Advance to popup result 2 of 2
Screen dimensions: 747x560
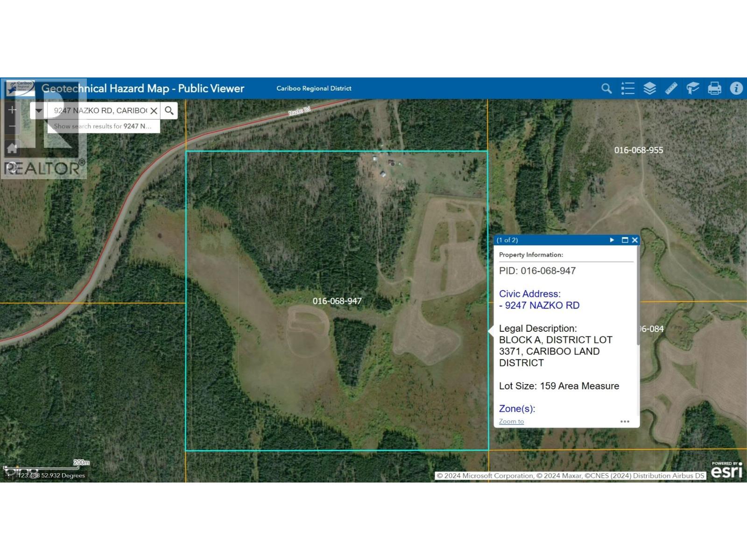[612, 240]
